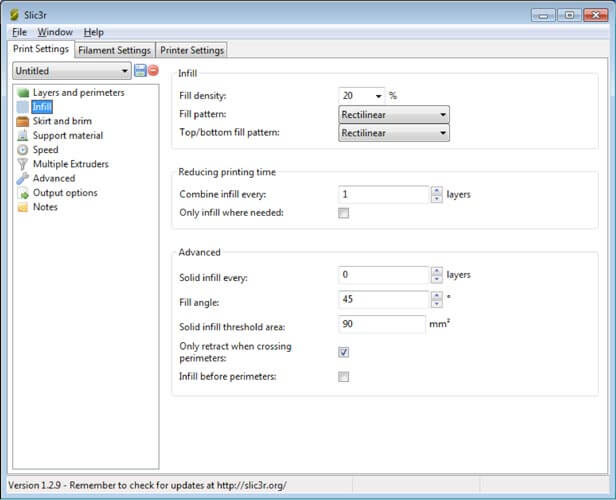The image size is (616, 500).
Task: Click the Advanced wrench icon
Action: (x=23, y=178)
